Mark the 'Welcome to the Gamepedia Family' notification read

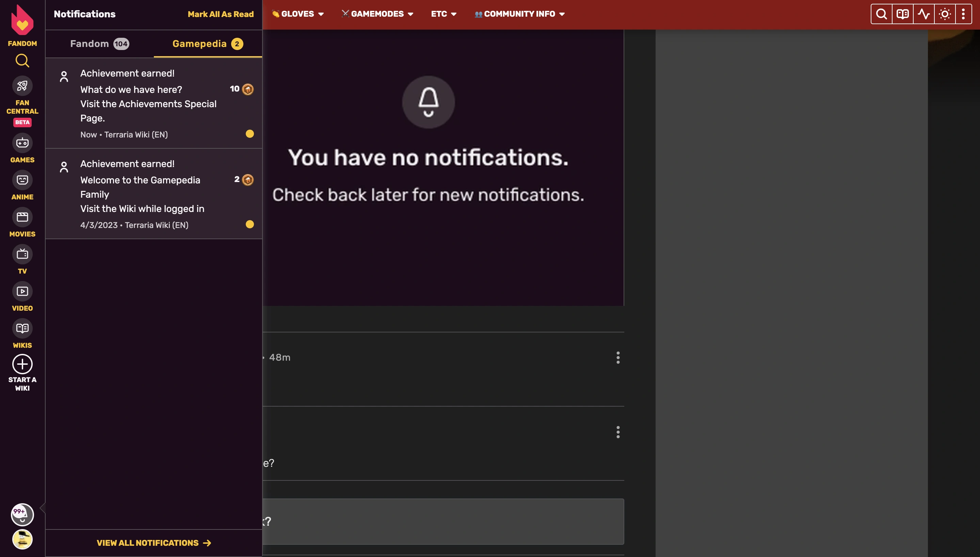pos(250,224)
